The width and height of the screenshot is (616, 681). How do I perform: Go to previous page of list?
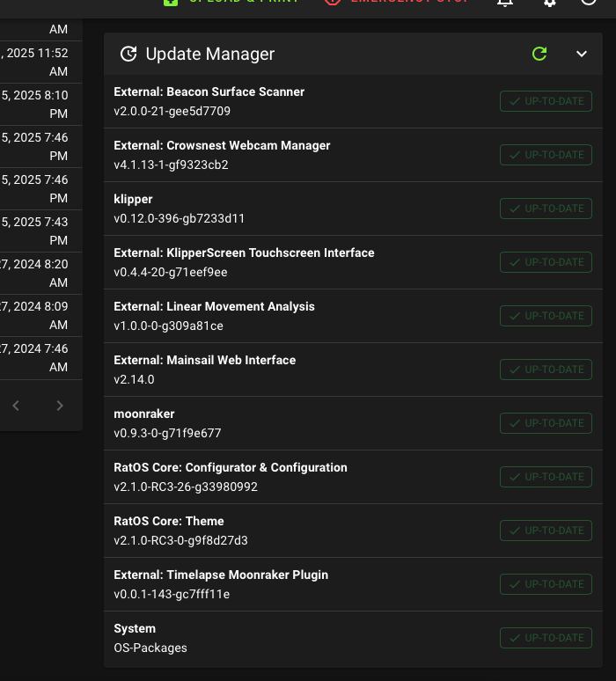click(x=16, y=406)
